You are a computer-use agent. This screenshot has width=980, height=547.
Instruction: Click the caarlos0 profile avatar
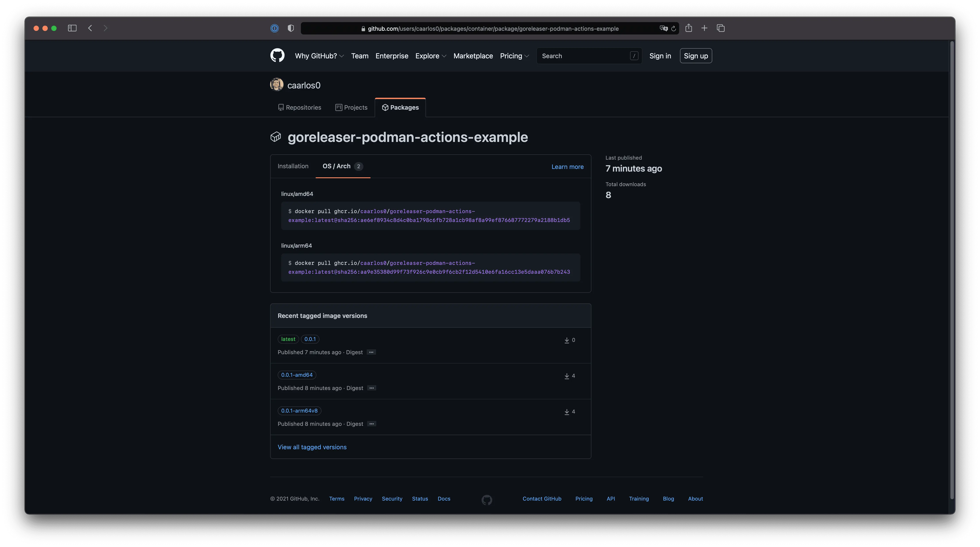tap(277, 84)
